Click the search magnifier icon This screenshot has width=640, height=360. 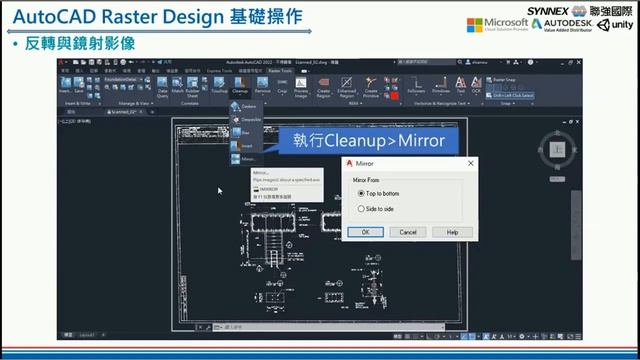pyautogui.click(x=460, y=62)
